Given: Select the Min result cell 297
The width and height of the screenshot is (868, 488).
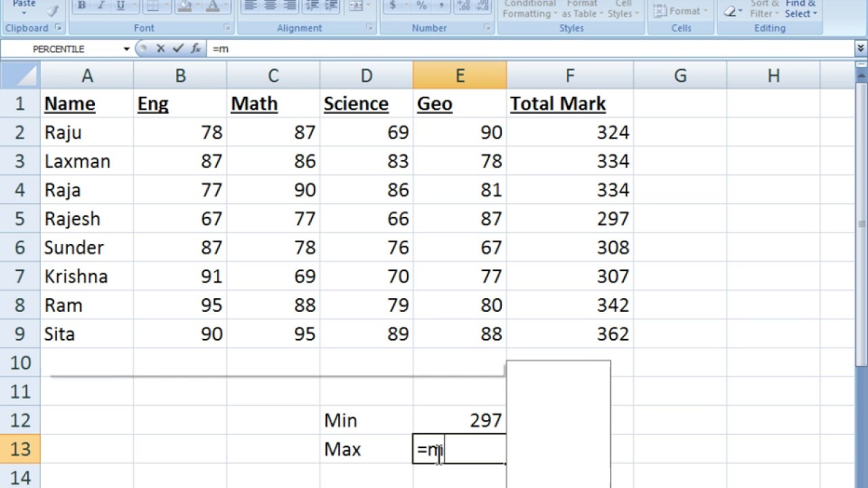Looking at the screenshot, I should tap(460, 420).
